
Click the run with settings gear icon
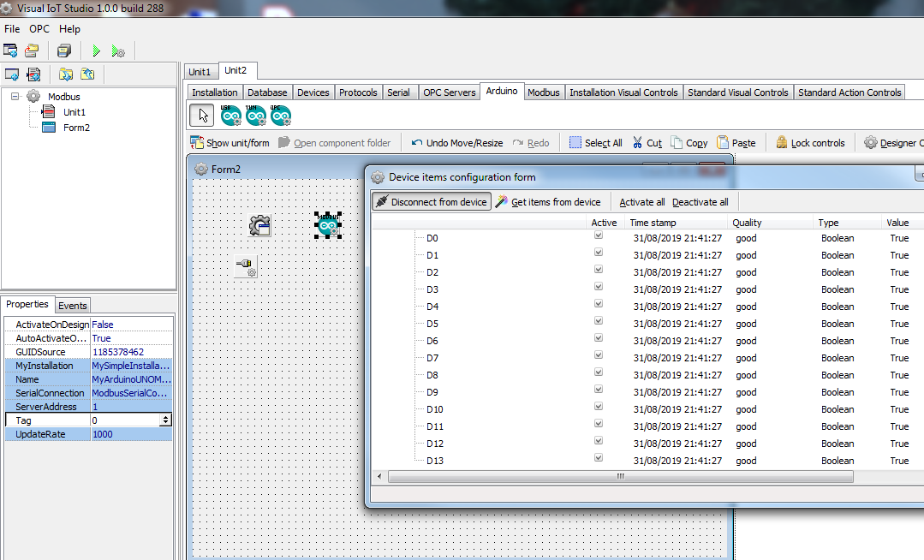118,51
